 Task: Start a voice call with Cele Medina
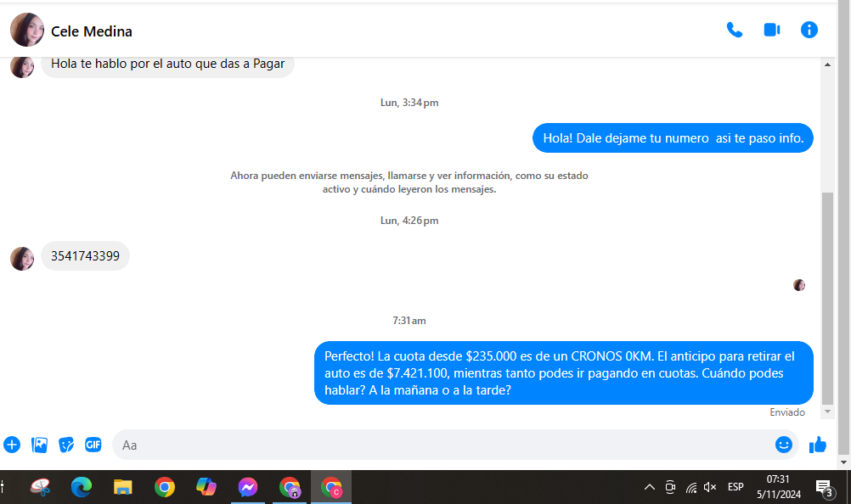[x=735, y=31]
